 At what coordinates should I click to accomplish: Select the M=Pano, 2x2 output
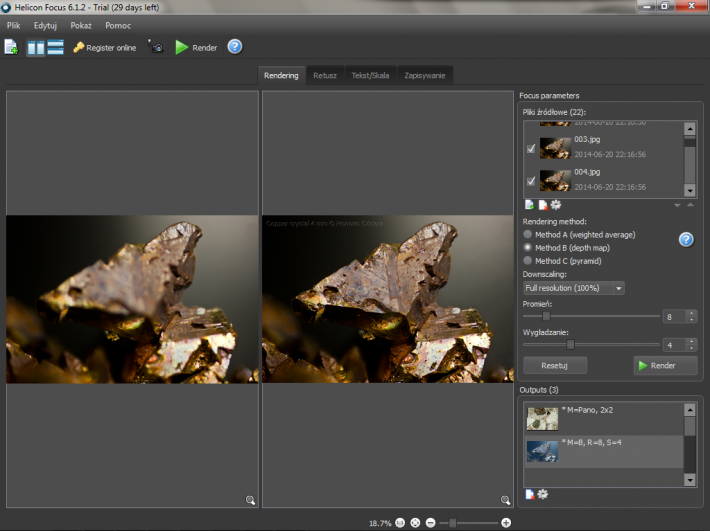coord(604,419)
